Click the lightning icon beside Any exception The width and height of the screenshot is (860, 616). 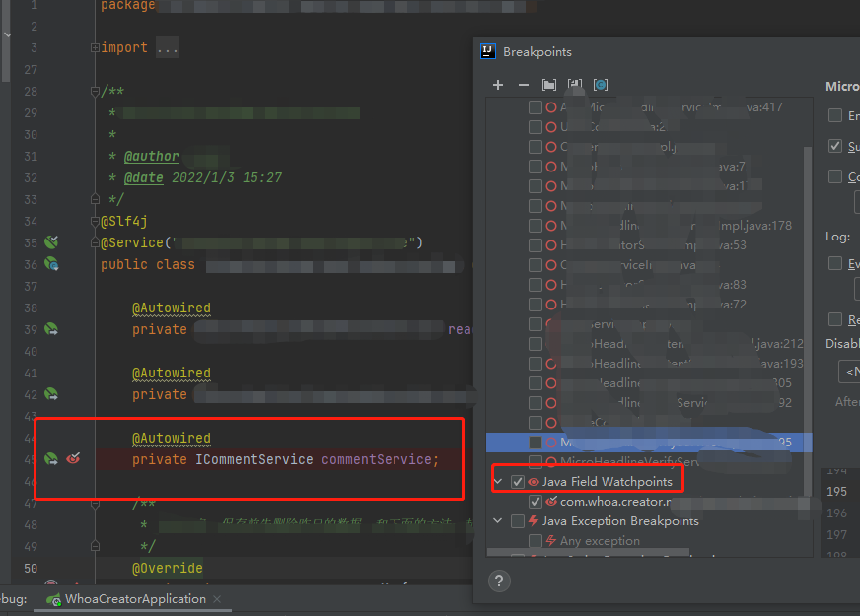551,541
